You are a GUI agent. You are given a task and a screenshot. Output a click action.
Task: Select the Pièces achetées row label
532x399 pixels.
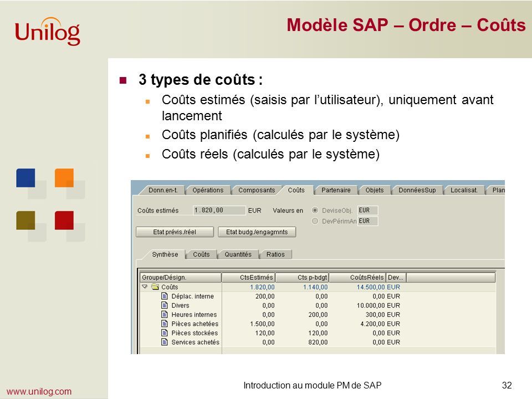tap(195, 324)
